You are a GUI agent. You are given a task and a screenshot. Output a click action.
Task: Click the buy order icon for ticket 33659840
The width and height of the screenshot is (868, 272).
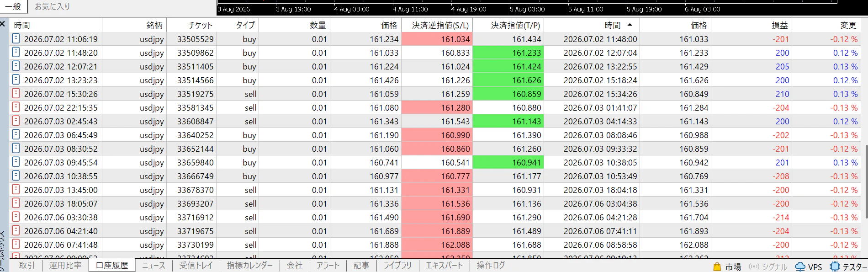tap(16, 162)
